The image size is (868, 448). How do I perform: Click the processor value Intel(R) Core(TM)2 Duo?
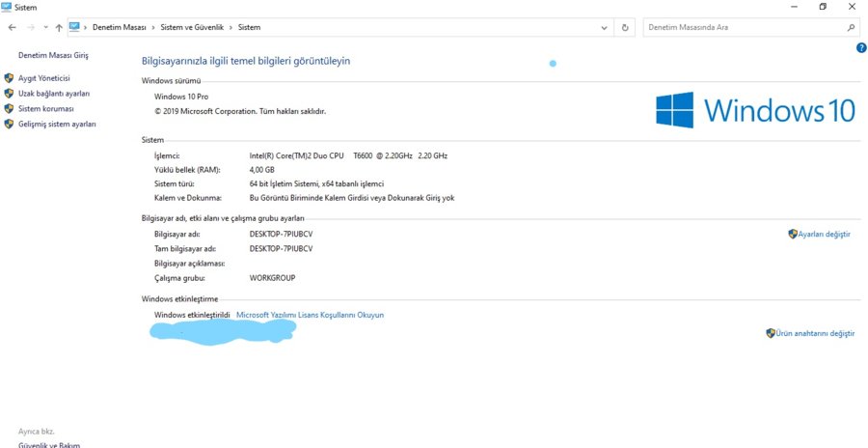(349, 155)
